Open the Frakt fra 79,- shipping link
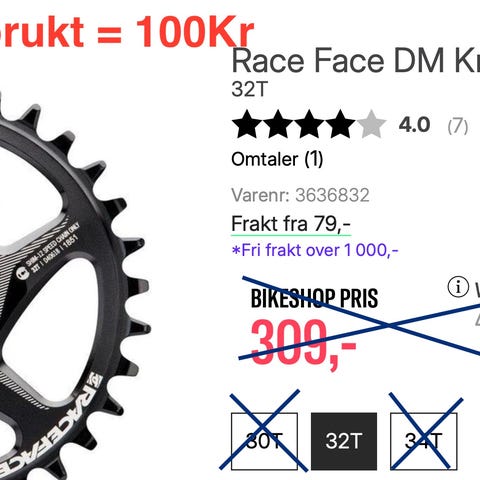Viewport: 480px width, 480px height. 291,224
